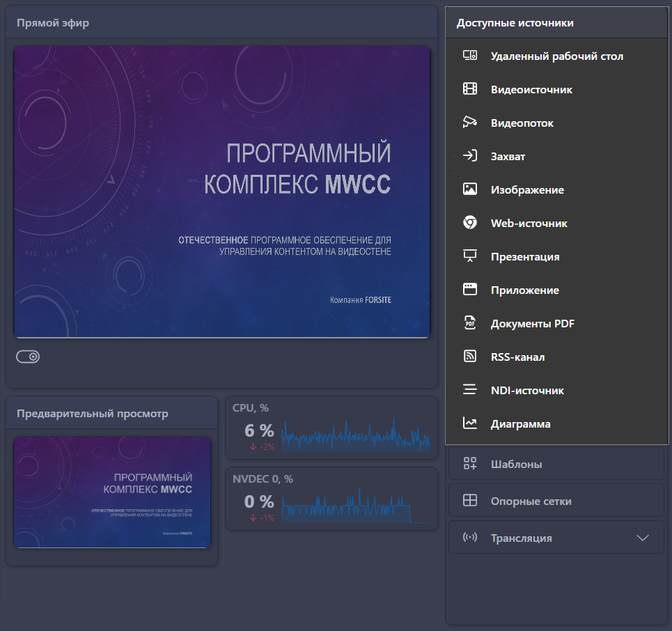
Task: Click the Предварительный просмотр panel title
Action: [92, 414]
